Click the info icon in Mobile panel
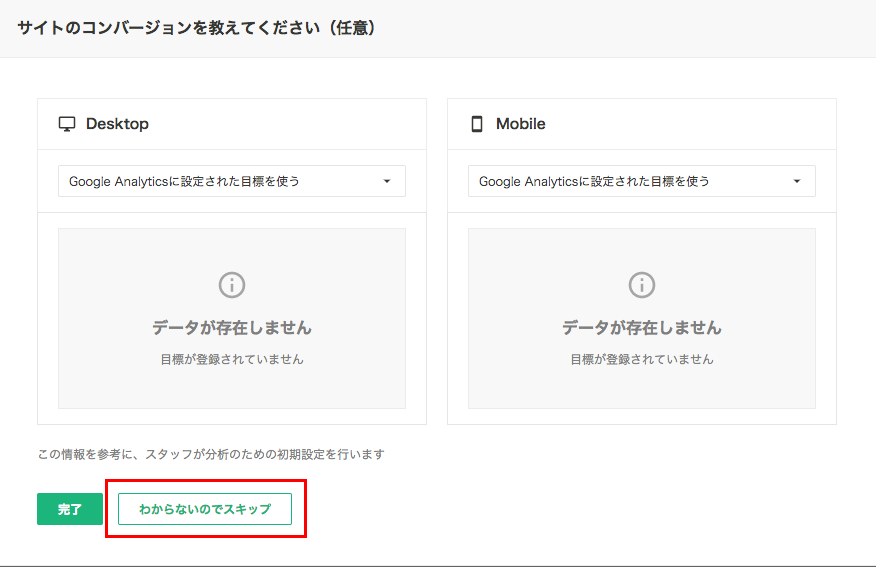 642,285
